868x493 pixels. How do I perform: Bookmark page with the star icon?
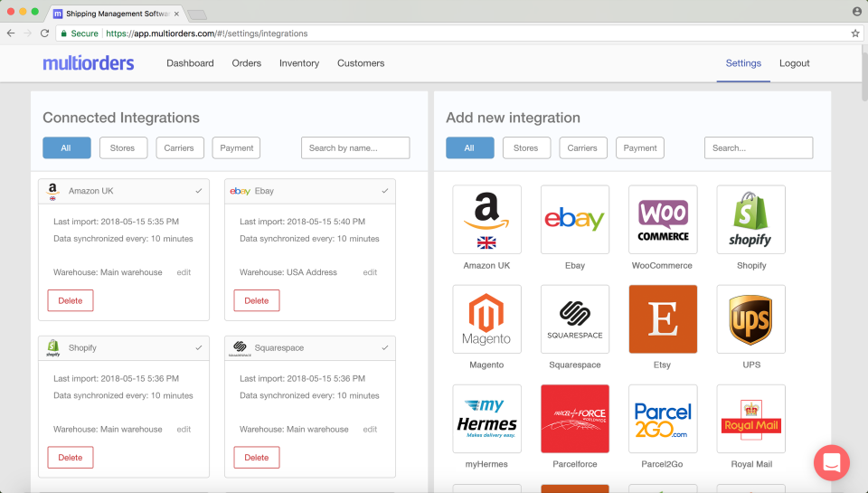[855, 33]
